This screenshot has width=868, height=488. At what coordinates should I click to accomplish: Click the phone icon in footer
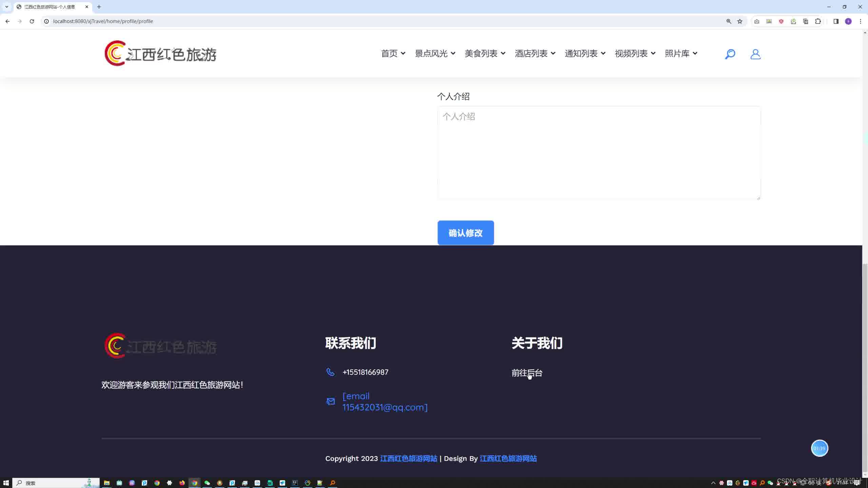click(x=330, y=372)
